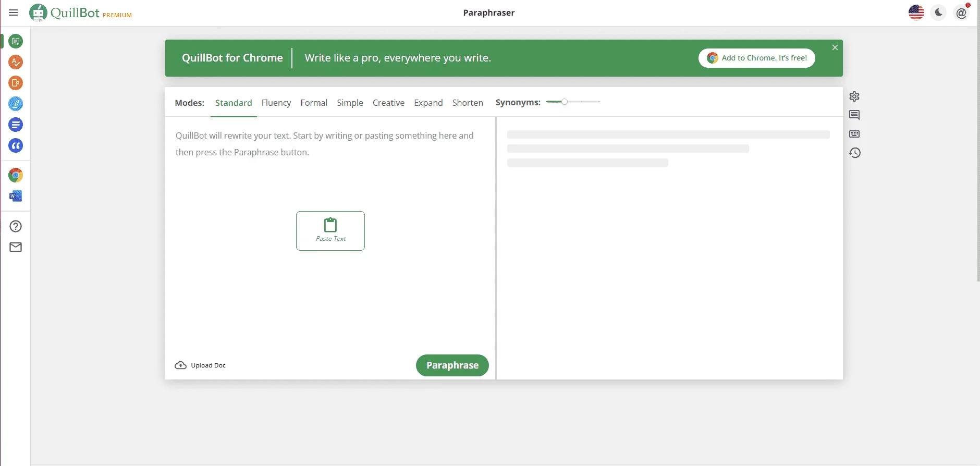This screenshot has height=466, width=980.
Task: Open paraphrase history icon
Action: pos(854,153)
